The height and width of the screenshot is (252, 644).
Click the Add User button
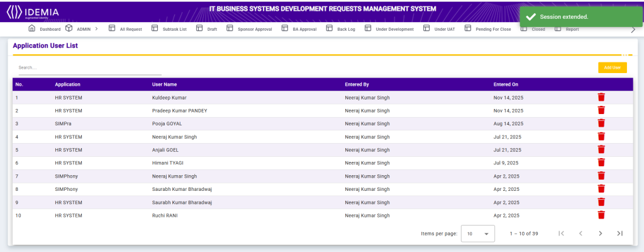612,67
